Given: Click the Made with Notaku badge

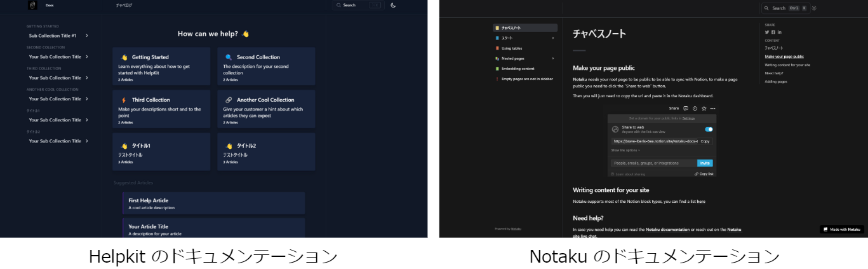Looking at the screenshot, I should (841, 229).
